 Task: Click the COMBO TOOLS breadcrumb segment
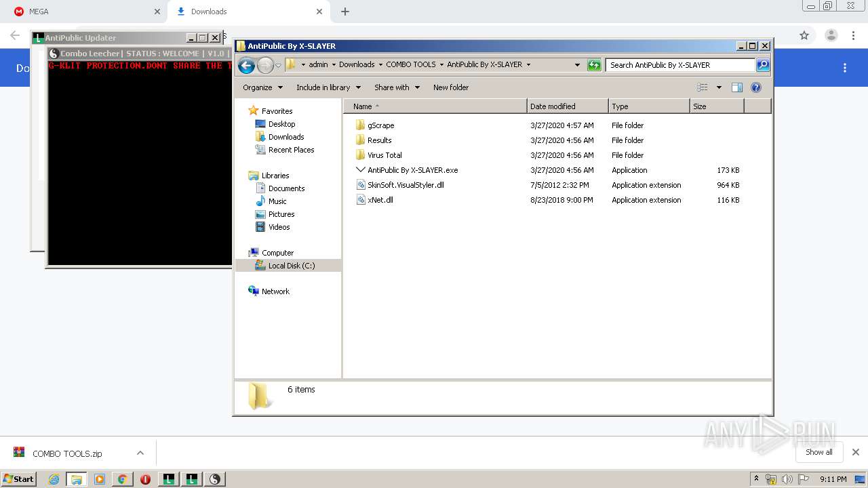coord(411,65)
